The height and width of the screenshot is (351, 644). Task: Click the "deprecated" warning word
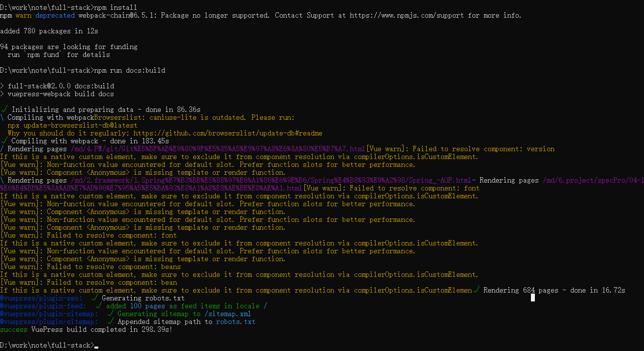tap(55, 15)
